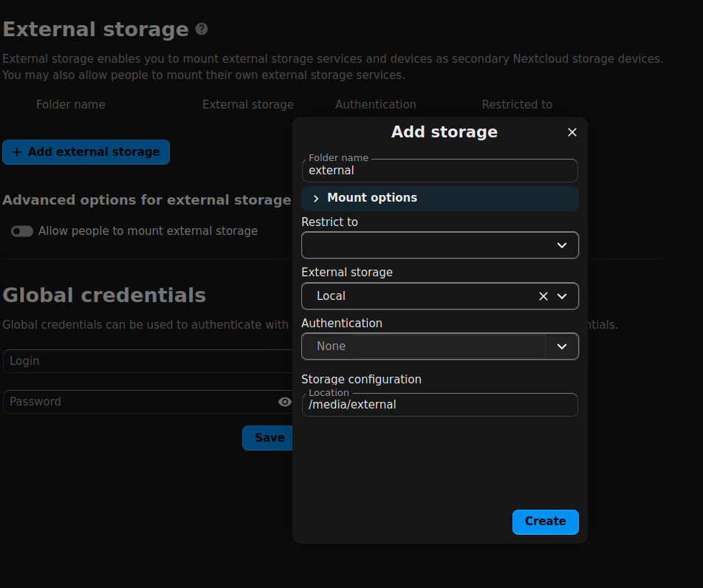Clear the Local external storage selection
Image resolution: width=703 pixels, height=588 pixels.
(x=543, y=296)
